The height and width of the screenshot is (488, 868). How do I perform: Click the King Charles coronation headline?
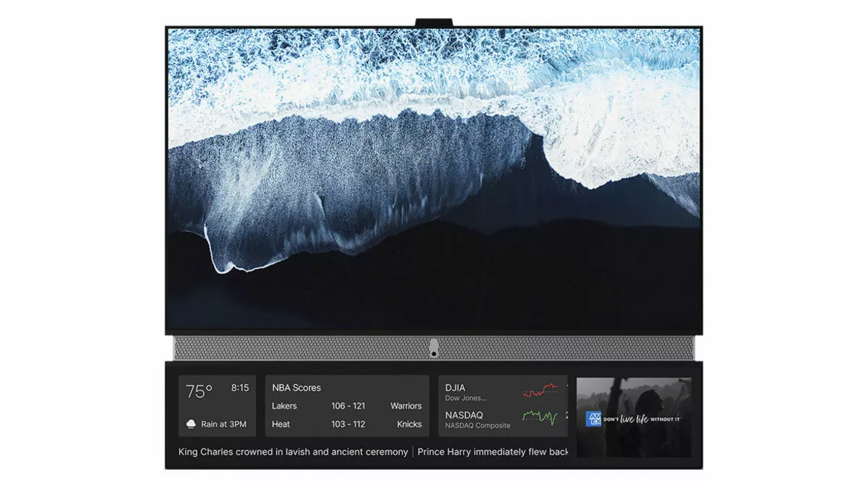[x=292, y=452]
